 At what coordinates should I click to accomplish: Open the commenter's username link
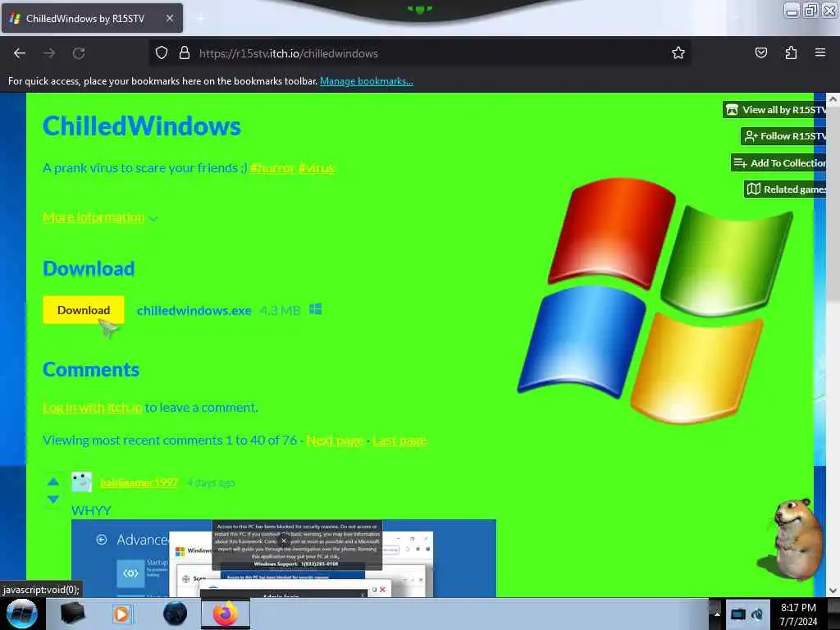click(x=139, y=482)
